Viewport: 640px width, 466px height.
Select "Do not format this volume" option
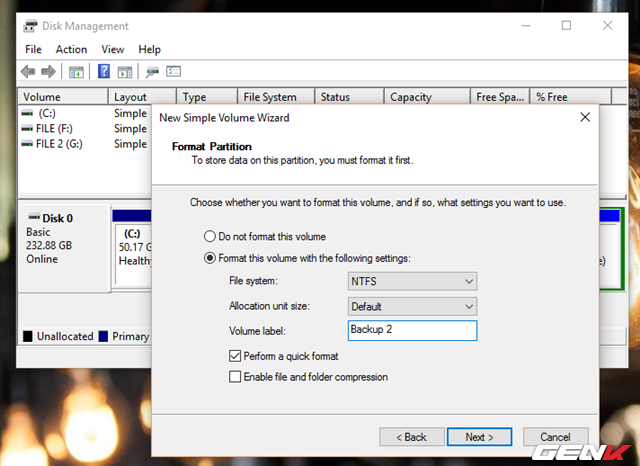pyautogui.click(x=210, y=237)
